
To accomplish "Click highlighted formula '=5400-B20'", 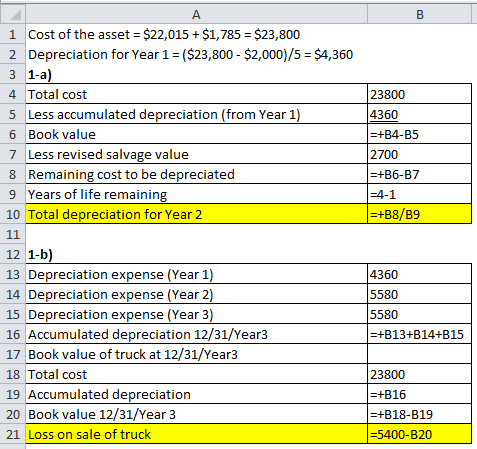I will point(420,434).
